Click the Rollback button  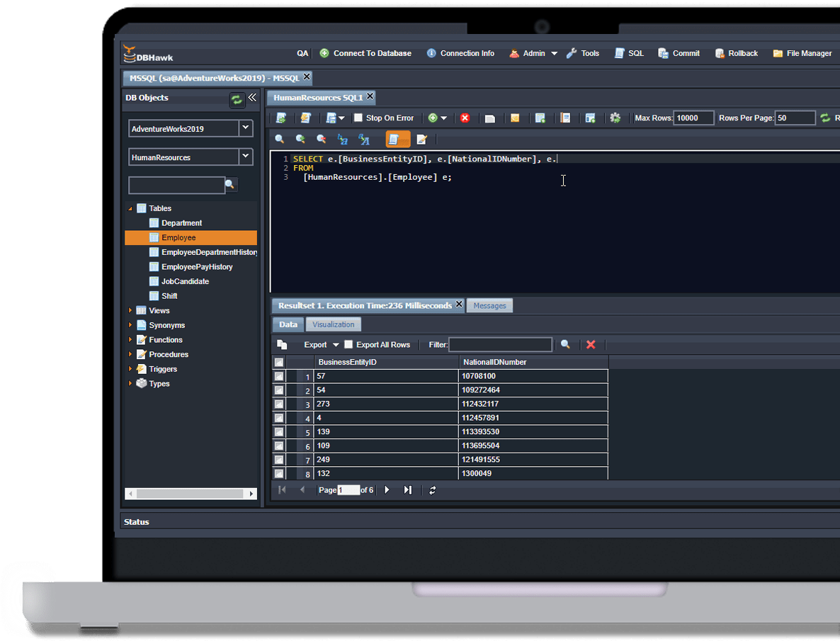[x=737, y=54]
